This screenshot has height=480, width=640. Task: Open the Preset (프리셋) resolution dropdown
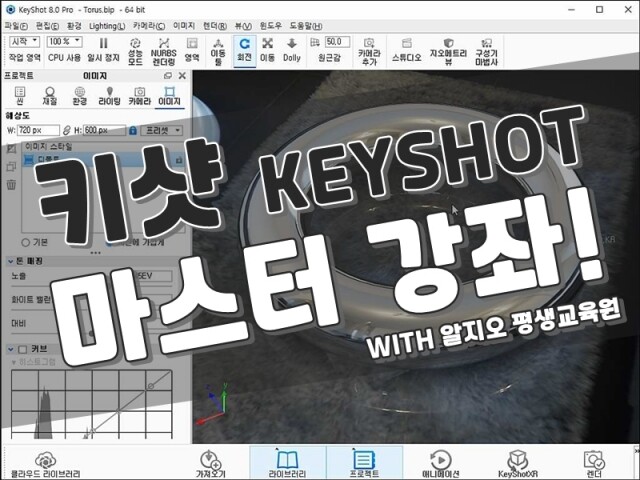[161, 130]
